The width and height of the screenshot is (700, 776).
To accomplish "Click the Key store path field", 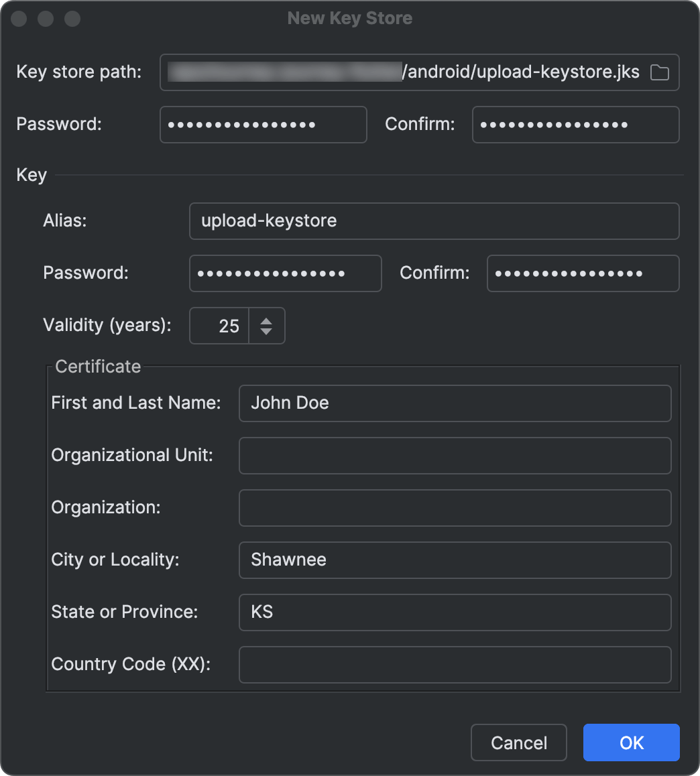I will pyautogui.click(x=419, y=72).
